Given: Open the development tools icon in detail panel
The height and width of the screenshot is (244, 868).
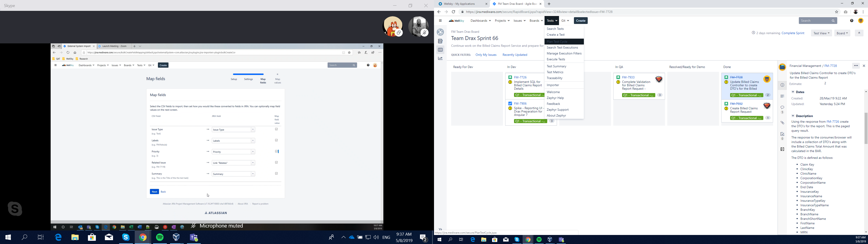Looking at the screenshot, I should pos(782,149).
